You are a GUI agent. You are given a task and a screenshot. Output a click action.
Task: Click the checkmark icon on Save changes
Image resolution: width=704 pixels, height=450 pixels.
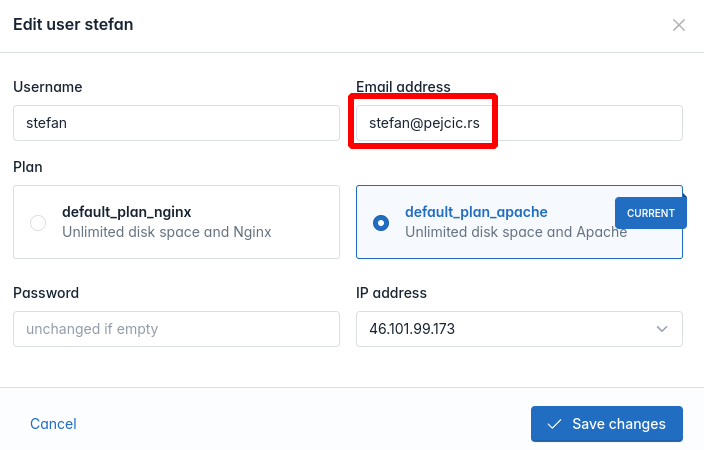pyautogui.click(x=554, y=424)
